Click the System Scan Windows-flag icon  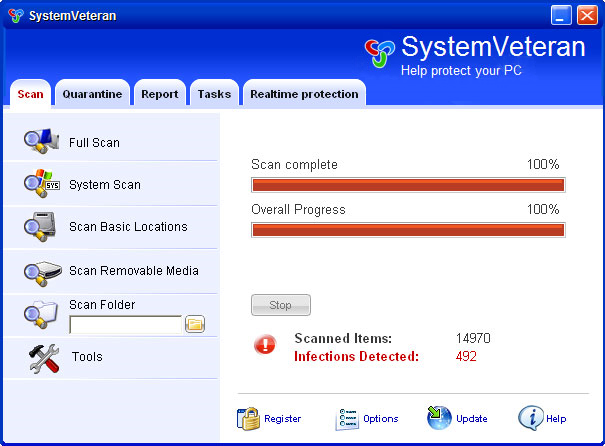tap(42, 184)
